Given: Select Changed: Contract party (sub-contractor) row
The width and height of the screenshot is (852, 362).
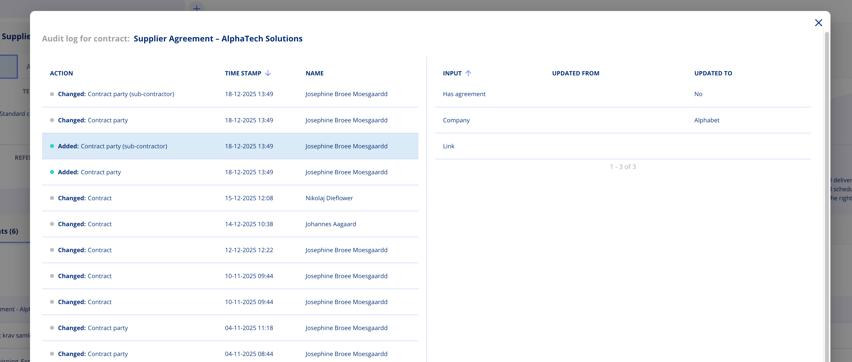Looking at the screenshot, I should click(230, 94).
